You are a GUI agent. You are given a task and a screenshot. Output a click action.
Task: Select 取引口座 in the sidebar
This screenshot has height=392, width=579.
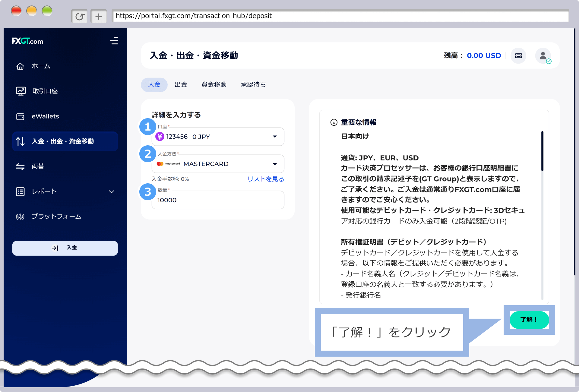[x=45, y=91]
